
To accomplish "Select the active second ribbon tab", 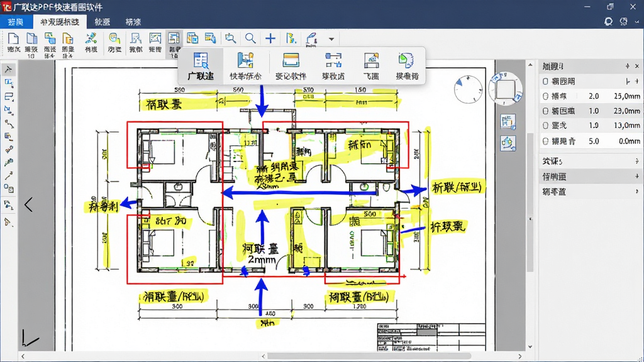I will click(60, 22).
